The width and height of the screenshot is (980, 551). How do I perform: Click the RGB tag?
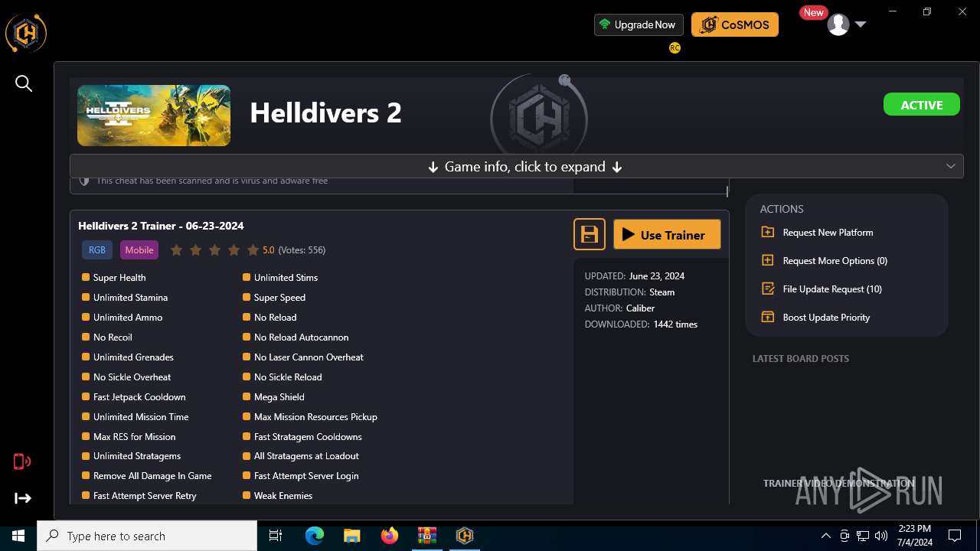[x=97, y=249]
